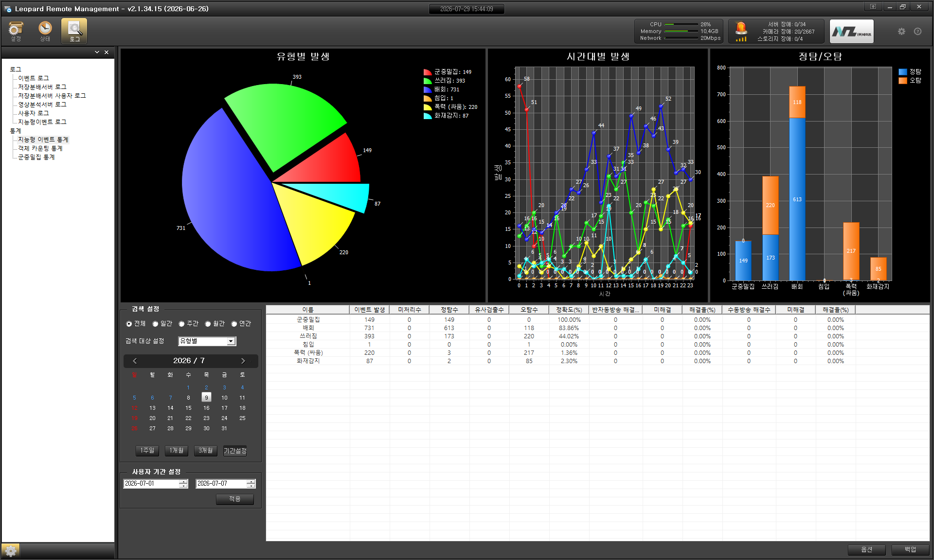Sort by 이벤트 발생 column header
Viewport: 934px width, 560px height.
(369, 310)
